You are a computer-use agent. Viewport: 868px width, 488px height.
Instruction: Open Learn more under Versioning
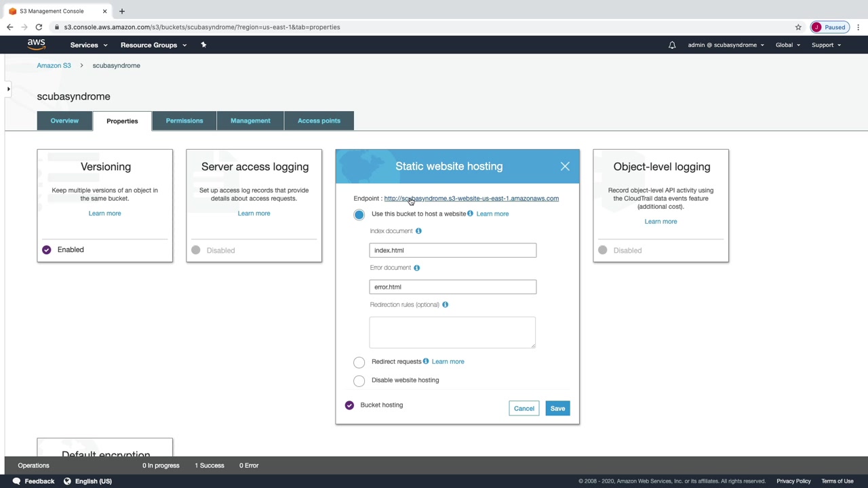pos(104,213)
